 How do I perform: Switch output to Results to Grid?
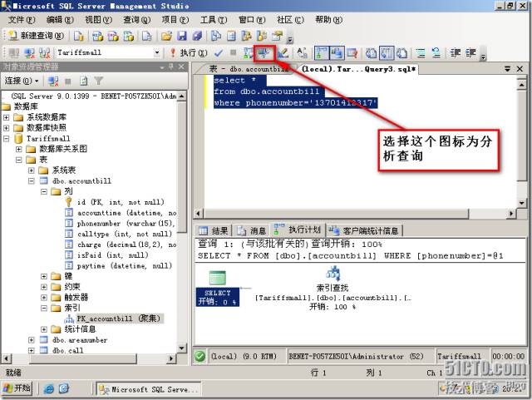coord(387,53)
